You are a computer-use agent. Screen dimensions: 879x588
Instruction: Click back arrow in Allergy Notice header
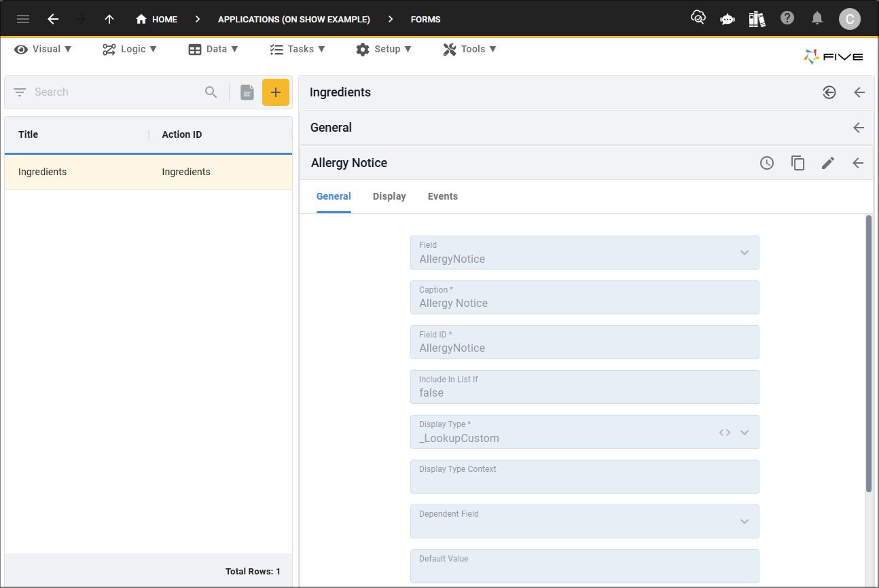click(858, 163)
